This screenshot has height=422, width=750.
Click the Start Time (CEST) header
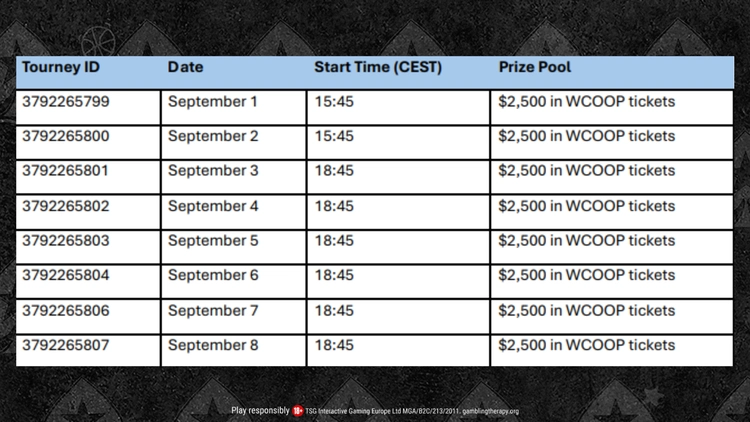[x=378, y=67]
